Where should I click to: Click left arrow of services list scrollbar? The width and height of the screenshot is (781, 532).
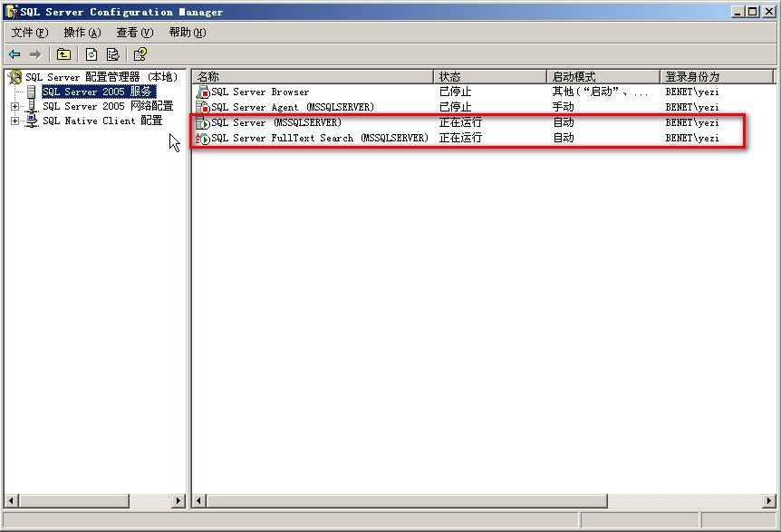[199, 500]
